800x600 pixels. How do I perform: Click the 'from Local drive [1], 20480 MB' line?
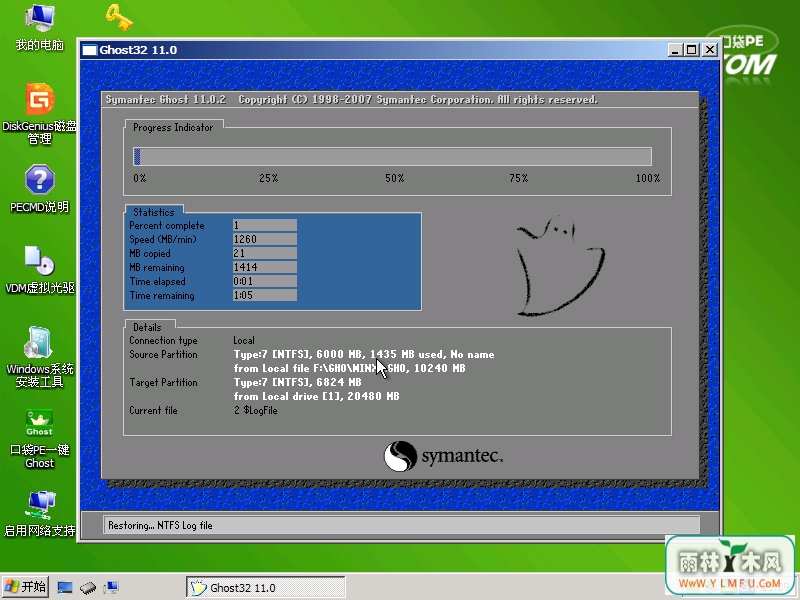pyautogui.click(x=316, y=396)
